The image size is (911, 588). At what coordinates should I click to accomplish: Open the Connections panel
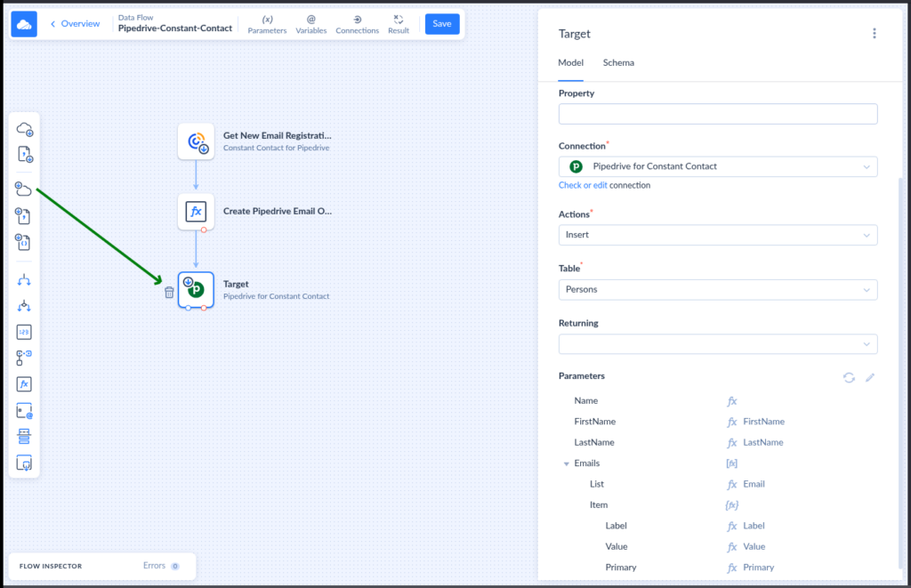[x=357, y=24]
